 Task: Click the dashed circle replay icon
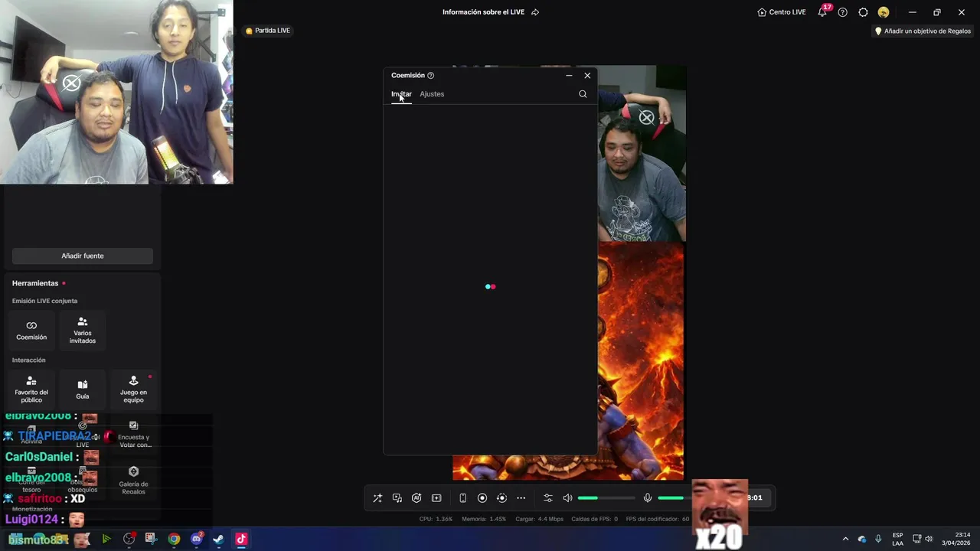501,498
